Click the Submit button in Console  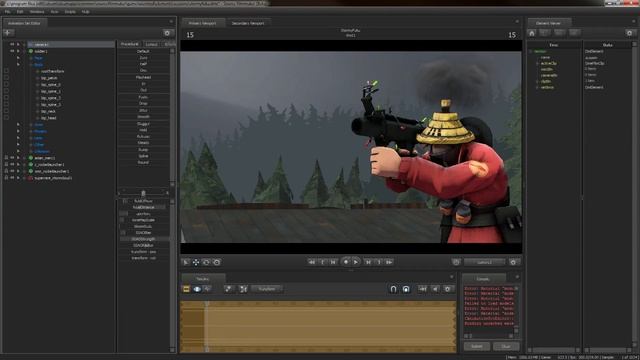click(477, 347)
